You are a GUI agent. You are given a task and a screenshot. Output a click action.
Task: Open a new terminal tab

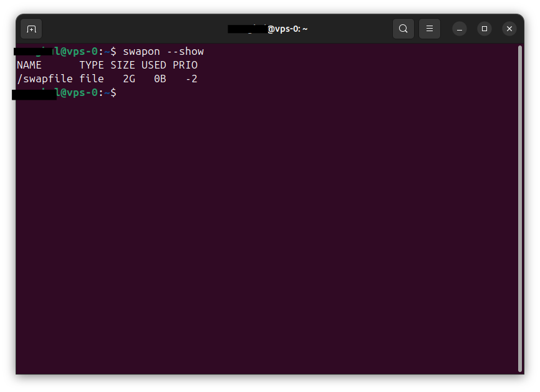pos(31,29)
